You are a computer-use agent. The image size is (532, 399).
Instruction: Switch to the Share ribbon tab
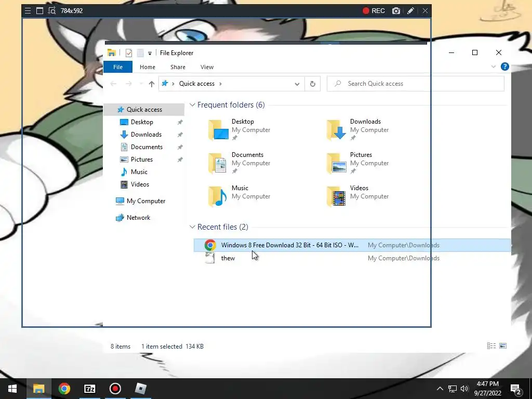(178, 67)
